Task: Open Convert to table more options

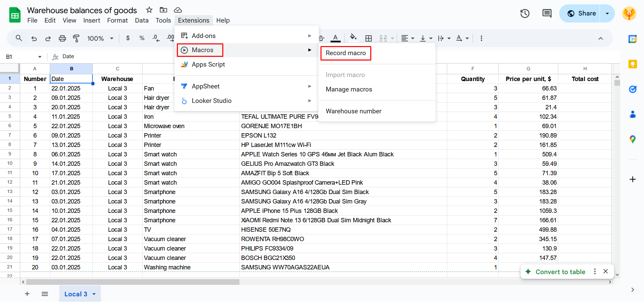Action: [x=595, y=271]
